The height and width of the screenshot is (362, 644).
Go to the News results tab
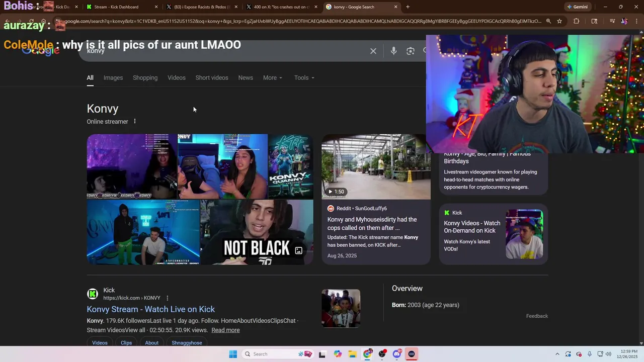(x=246, y=77)
